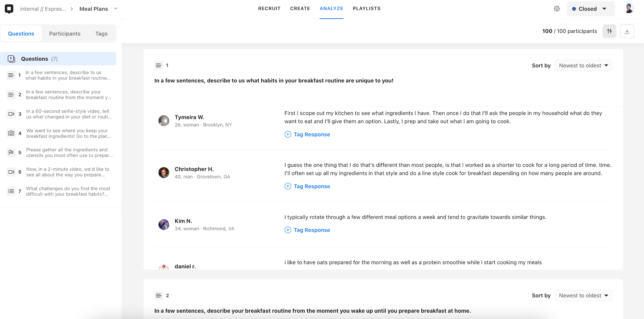Select the ANALYZE section
The height and width of the screenshot is (319, 644).
(x=331, y=8)
